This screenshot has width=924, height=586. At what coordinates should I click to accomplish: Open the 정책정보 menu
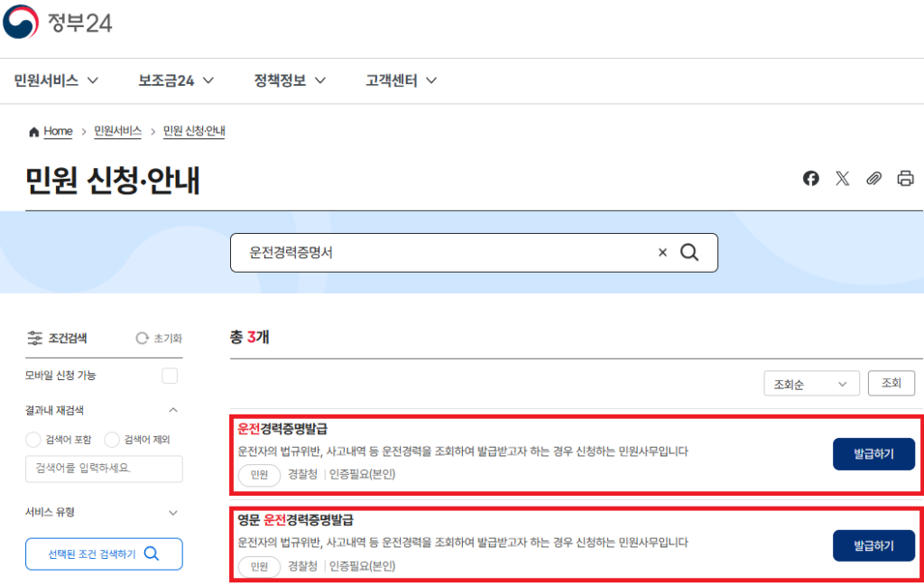[290, 80]
